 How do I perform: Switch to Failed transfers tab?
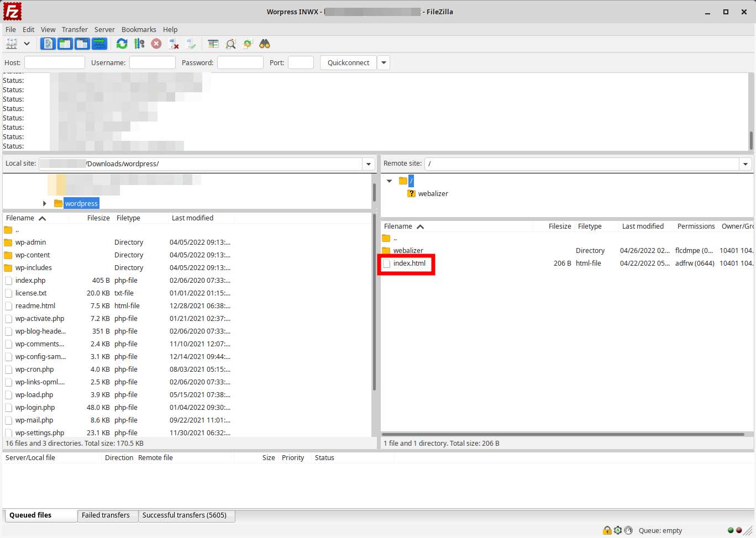point(108,515)
